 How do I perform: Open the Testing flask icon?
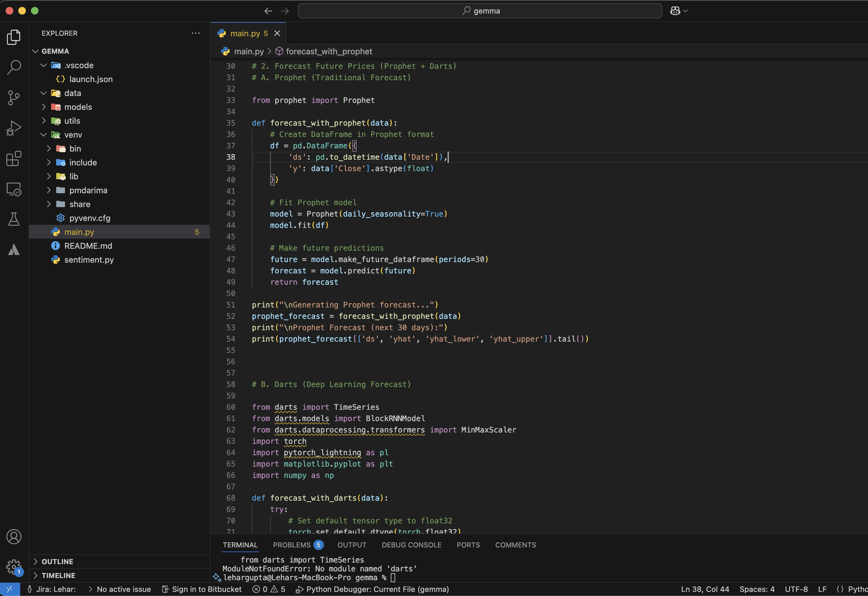[14, 220]
